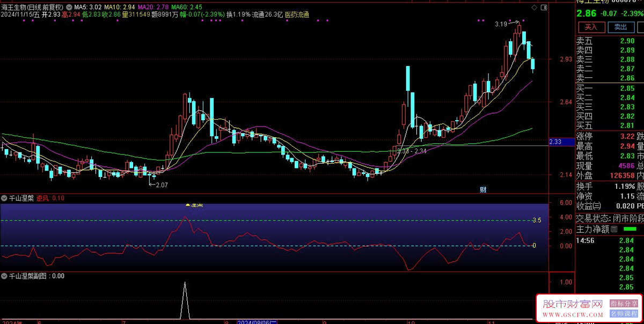Click the 涨停 limit-up value 3.22
Screen dimensions: 644x324
(x=627, y=136)
